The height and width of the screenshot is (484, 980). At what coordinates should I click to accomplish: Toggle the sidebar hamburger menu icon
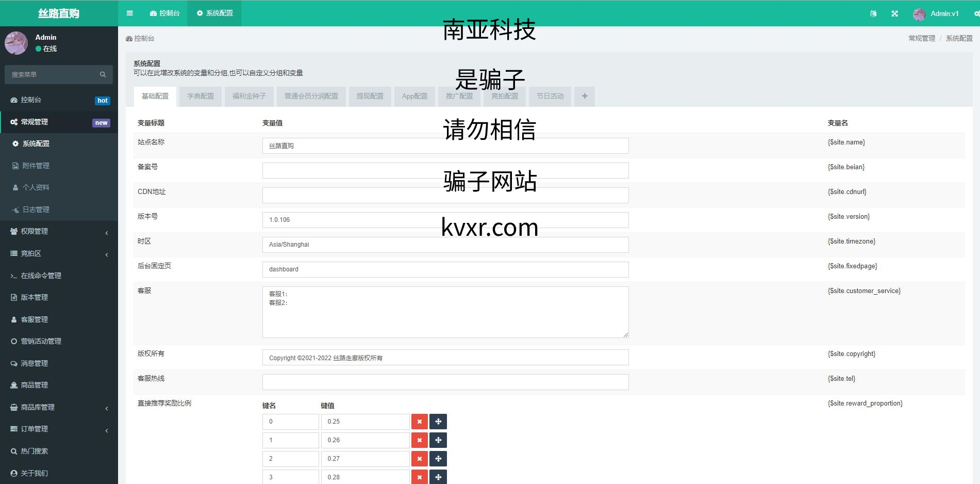point(129,13)
